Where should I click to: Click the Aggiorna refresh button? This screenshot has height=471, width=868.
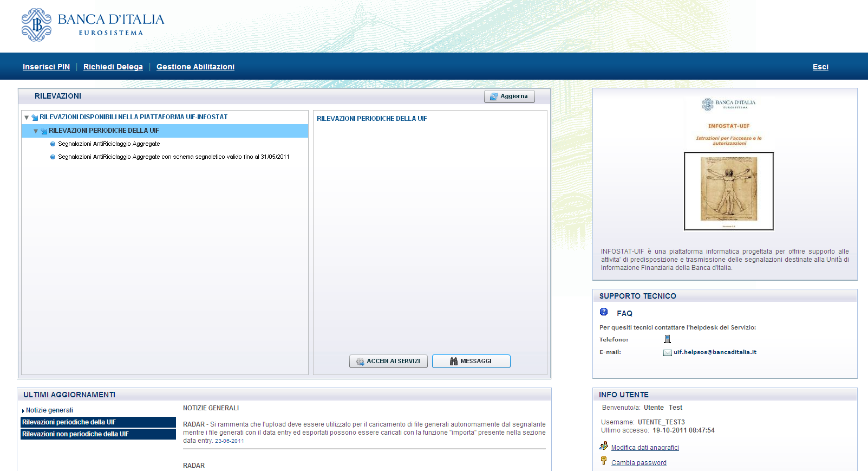[x=509, y=96]
